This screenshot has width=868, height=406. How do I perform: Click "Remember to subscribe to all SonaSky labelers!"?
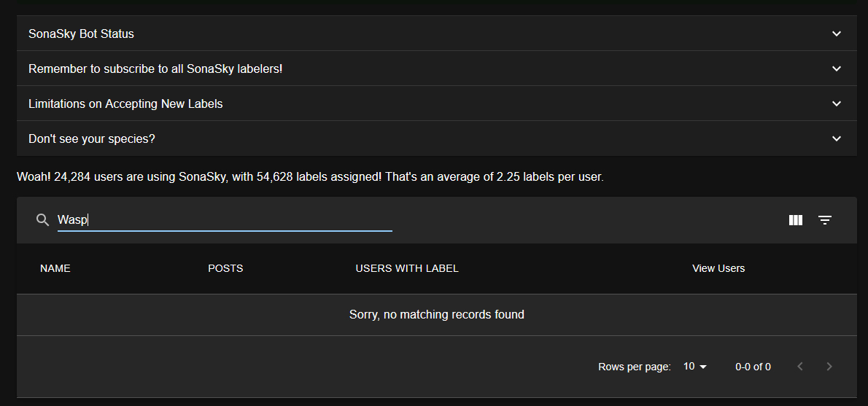point(155,69)
